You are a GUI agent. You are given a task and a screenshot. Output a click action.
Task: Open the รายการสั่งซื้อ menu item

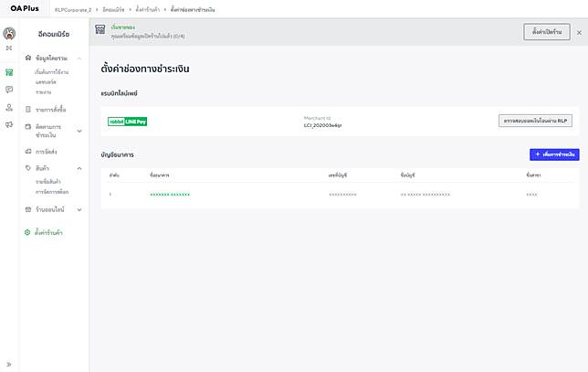pos(50,110)
